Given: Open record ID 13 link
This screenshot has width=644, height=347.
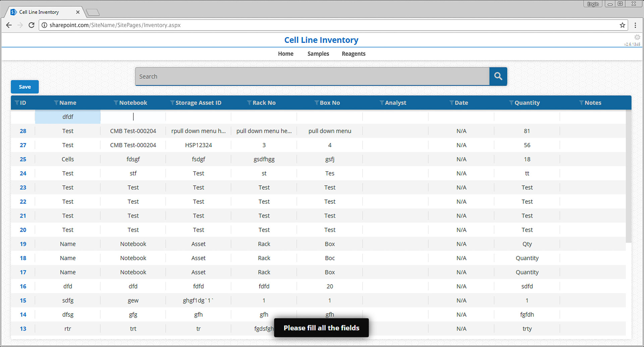Looking at the screenshot, I should (x=23, y=329).
